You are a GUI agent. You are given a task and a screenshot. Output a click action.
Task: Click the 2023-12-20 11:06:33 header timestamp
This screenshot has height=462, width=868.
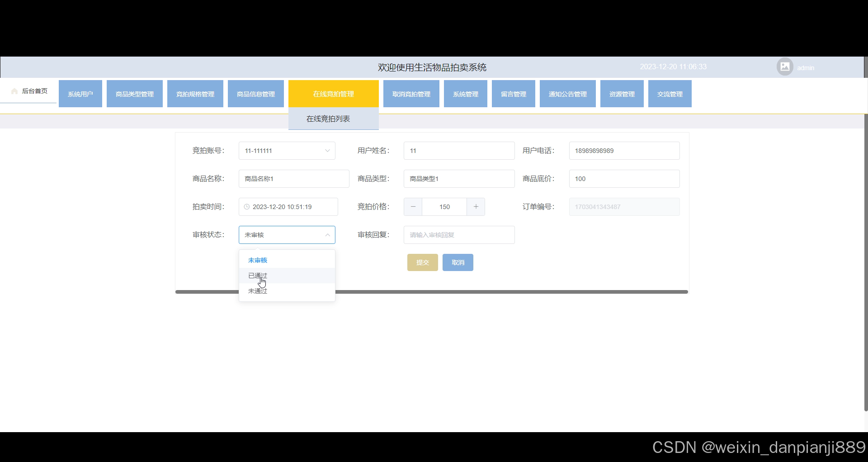click(673, 67)
